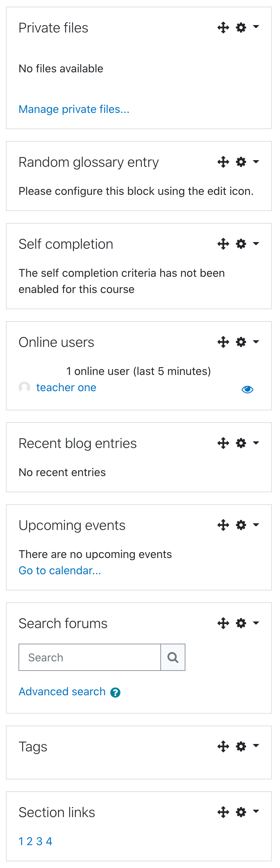Screen dimensions: 280x868
Task: Click the move icon on Private files block
Action: point(223,28)
